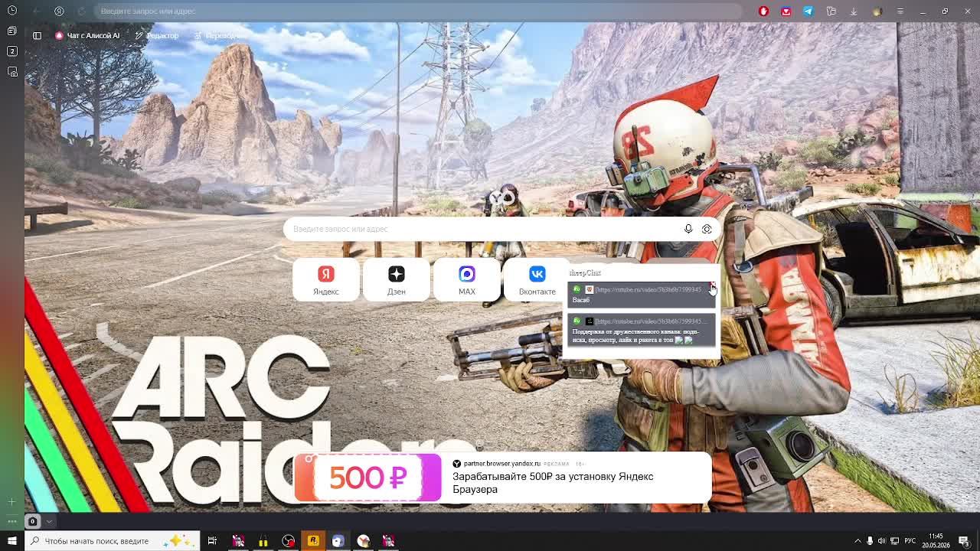The image size is (980, 551).
Task: Close the chat popup overlay
Action: pyautogui.click(x=713, y=285)
